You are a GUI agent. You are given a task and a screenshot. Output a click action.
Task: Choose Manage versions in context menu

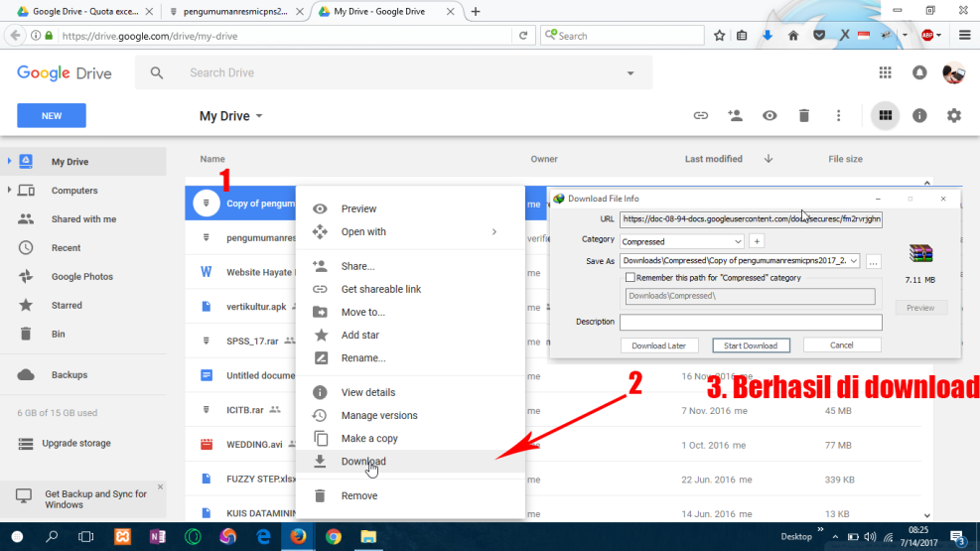[x=410, y=415]
